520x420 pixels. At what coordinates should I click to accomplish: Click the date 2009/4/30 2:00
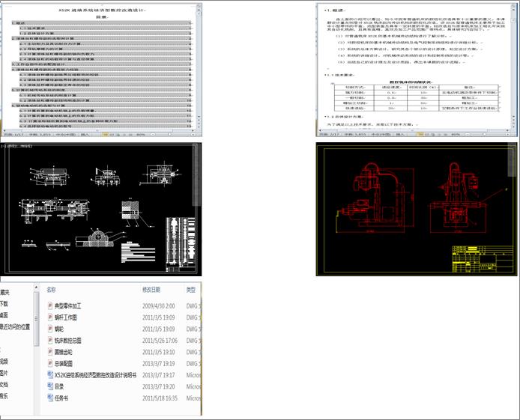tap(159, 306)
